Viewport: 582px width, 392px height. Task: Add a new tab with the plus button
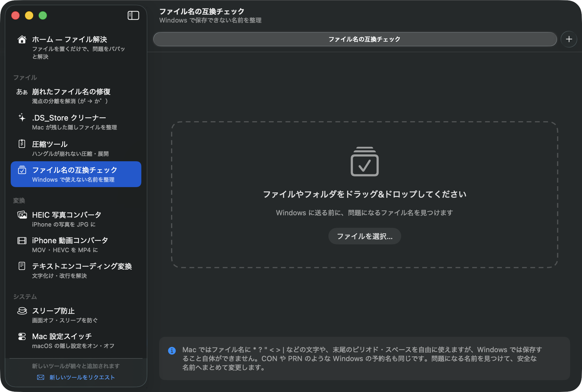(x=569, y=39)
